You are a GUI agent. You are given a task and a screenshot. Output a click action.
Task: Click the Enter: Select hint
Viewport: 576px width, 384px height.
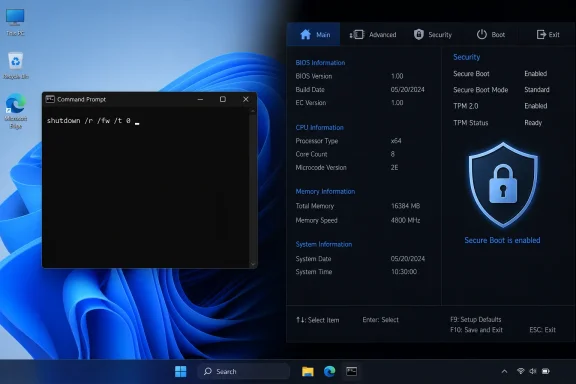click(380, 320)
